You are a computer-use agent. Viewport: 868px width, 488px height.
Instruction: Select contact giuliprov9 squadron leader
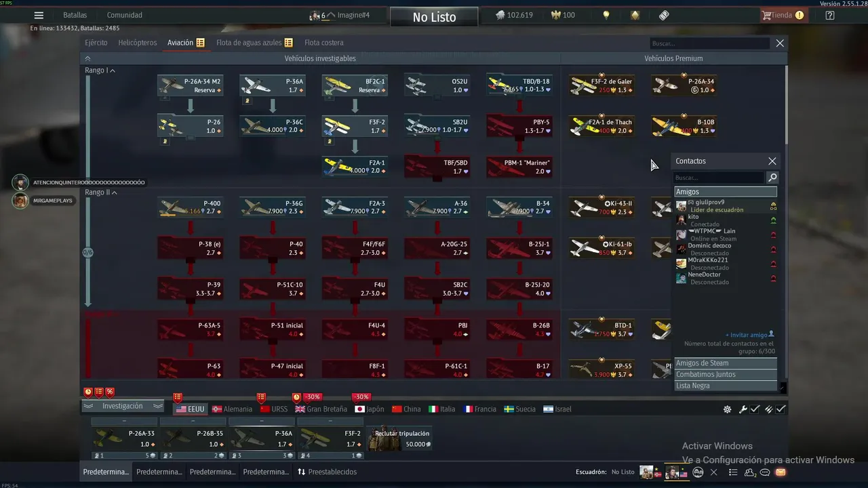(x=726, y=206)
